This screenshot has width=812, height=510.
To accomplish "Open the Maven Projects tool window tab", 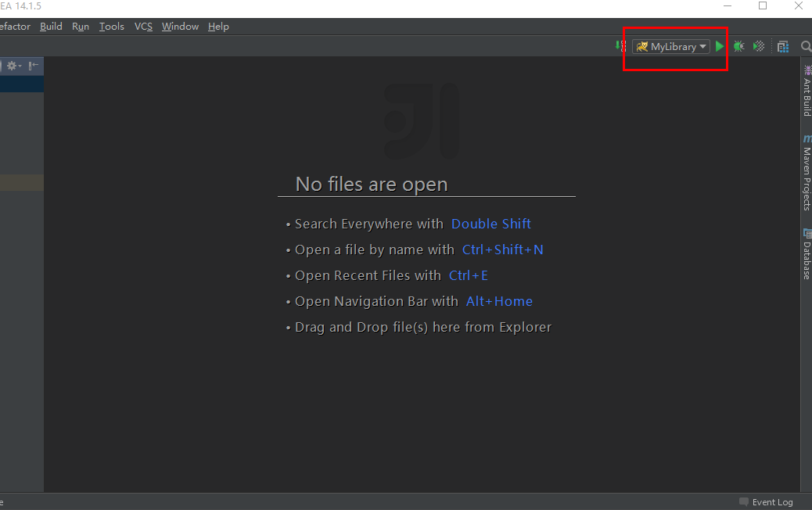I will tap(807, 172).
